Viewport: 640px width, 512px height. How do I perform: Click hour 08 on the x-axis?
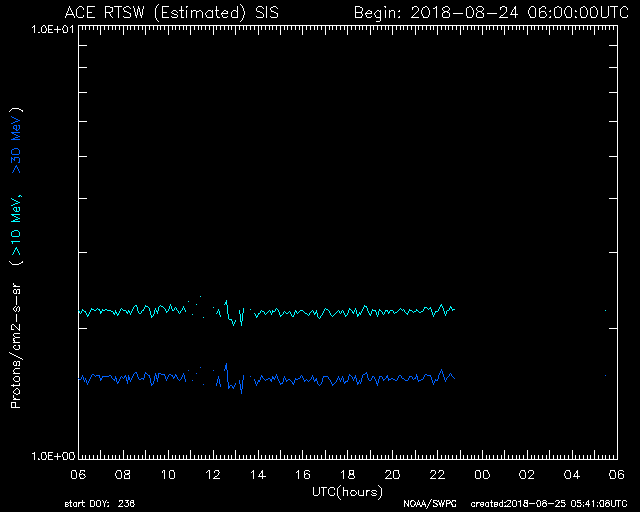pyautogui.click(x=123, y=474)
